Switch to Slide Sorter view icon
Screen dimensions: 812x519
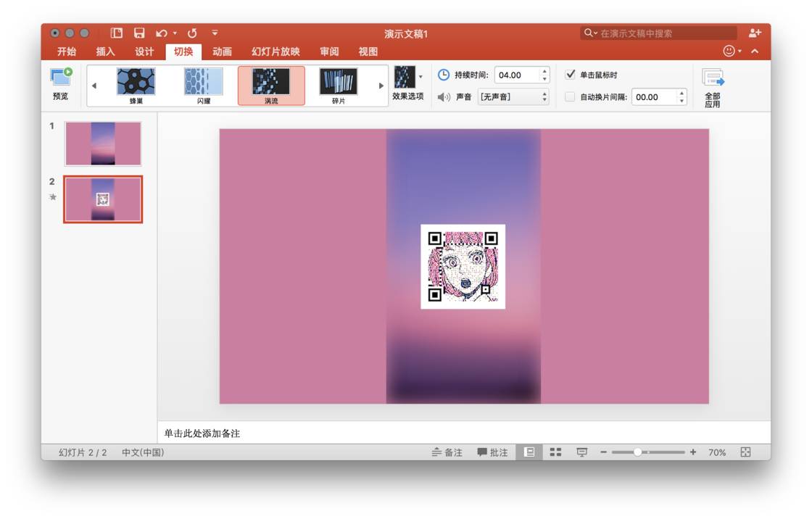pos(555,452)
